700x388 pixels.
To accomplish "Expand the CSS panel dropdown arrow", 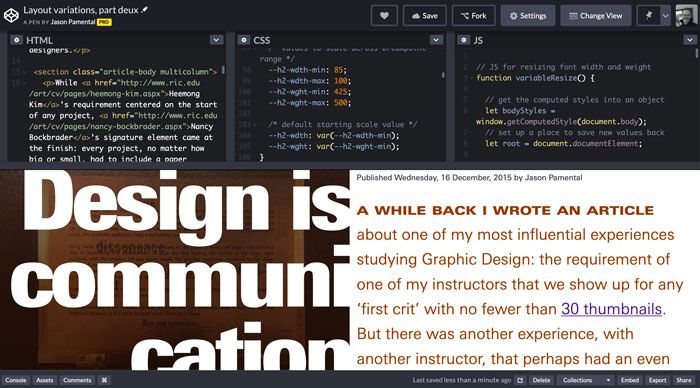I will tap(436, 40).
